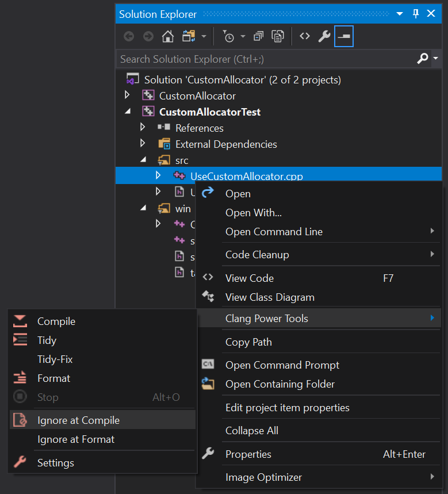Click the External Dependencies folder icon
The height and width of the screenshot is (494, 448).
coord(164,144)
